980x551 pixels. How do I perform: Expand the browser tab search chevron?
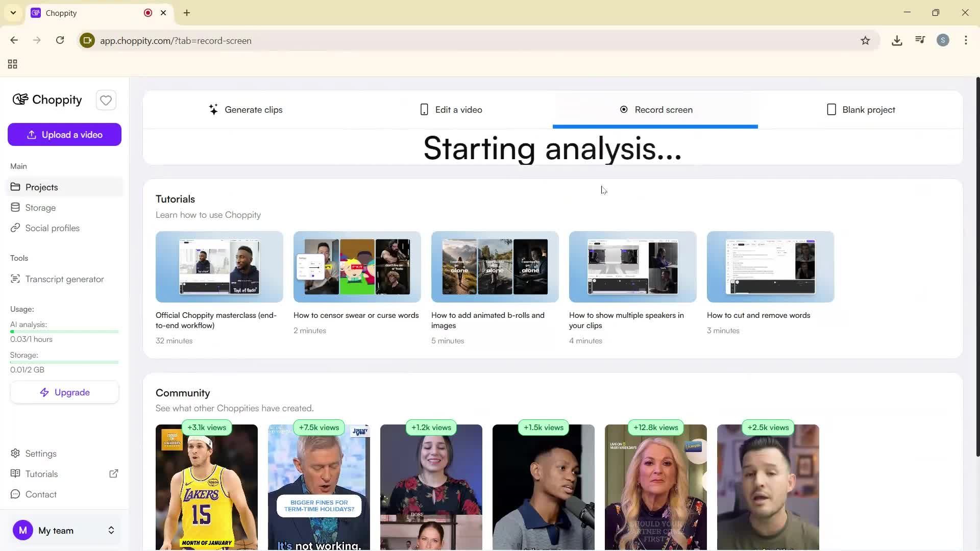[x=13, y=13]
